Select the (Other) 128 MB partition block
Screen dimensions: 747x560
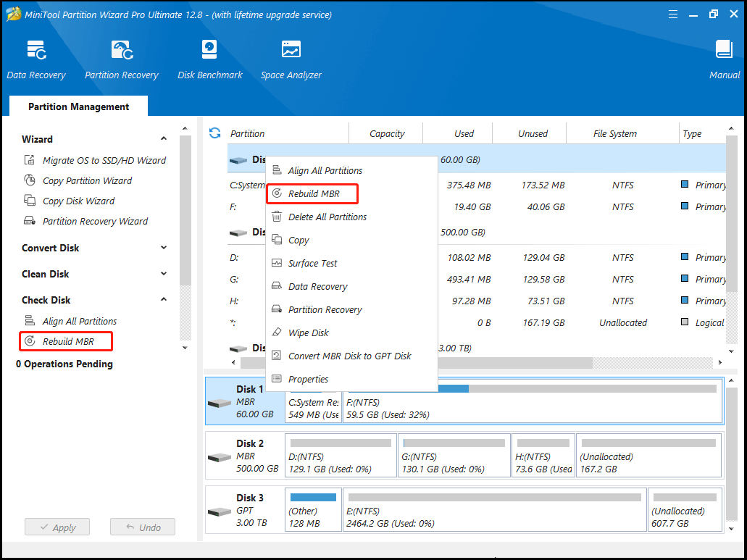tap(314, 509)
